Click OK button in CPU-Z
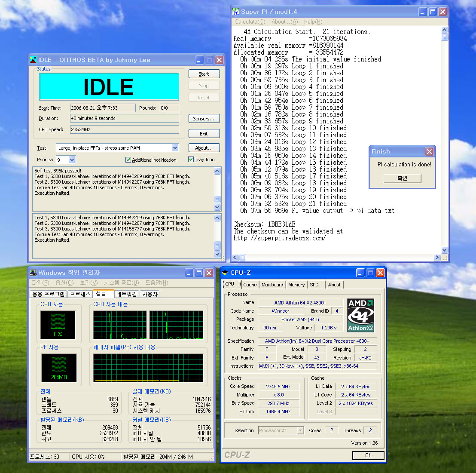 [x=368, y=455]
